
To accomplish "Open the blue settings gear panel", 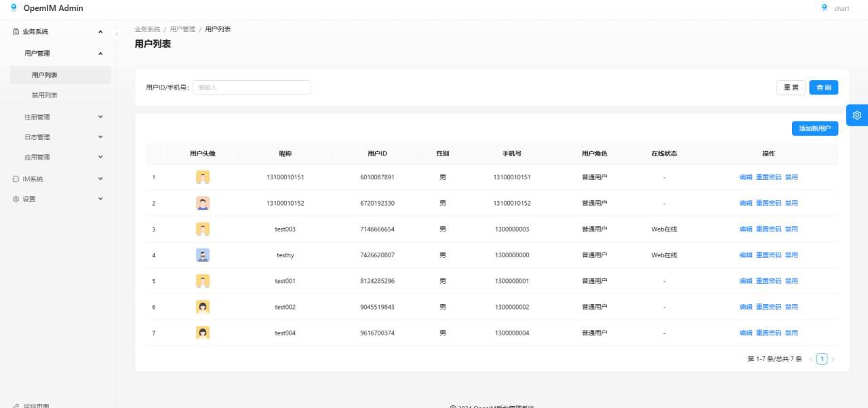I will 856,115.
